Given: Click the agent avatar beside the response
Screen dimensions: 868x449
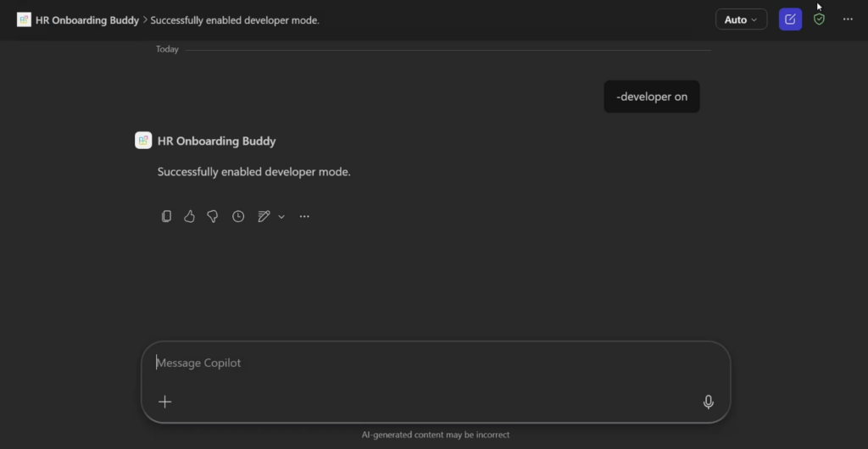Looking at the screenshot, I should (x=143, y=141).
